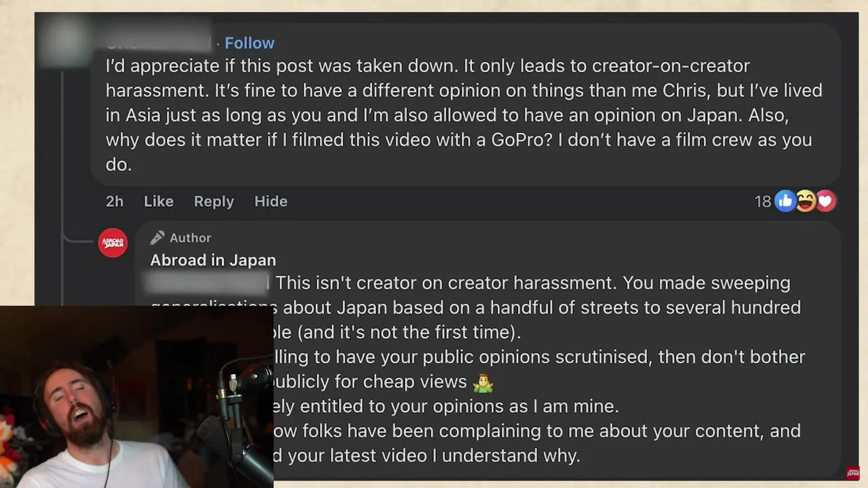Screen dimensions: 868x488
Task: Click the red heart reaction icon
Action: point(825,201)
